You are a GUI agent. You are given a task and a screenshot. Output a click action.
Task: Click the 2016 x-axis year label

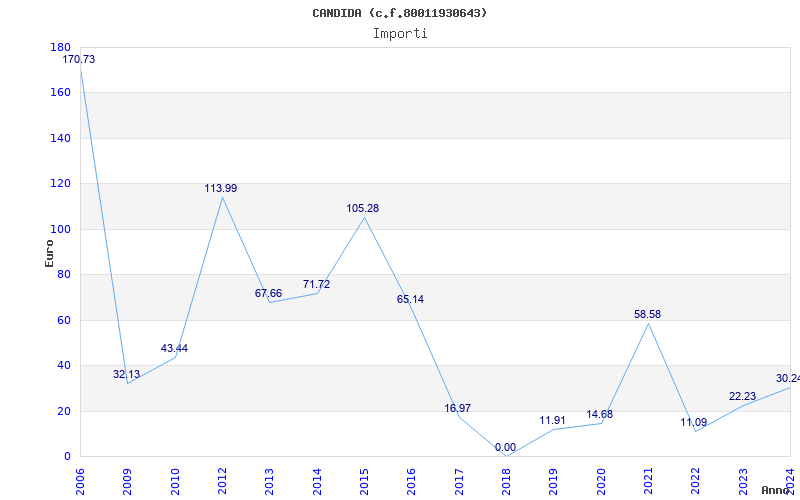(x=412, y=482)
